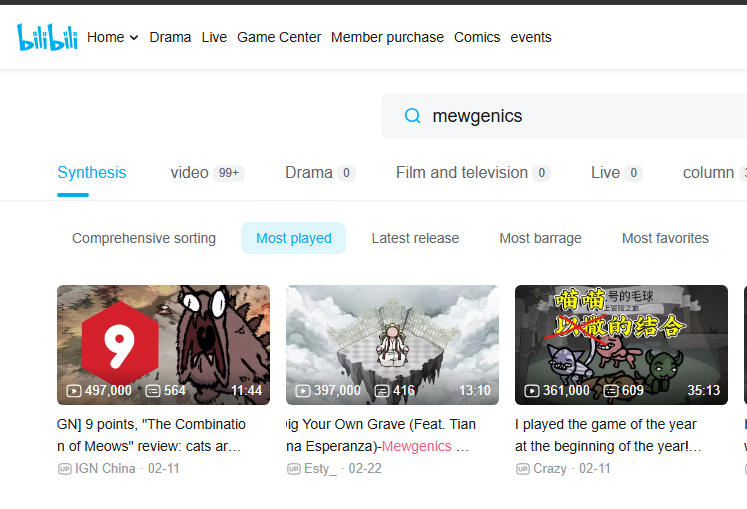This screenshot has height=509, width=747.
Task: Switch to the video 99+ tab
Action: (x=207, y=173)
